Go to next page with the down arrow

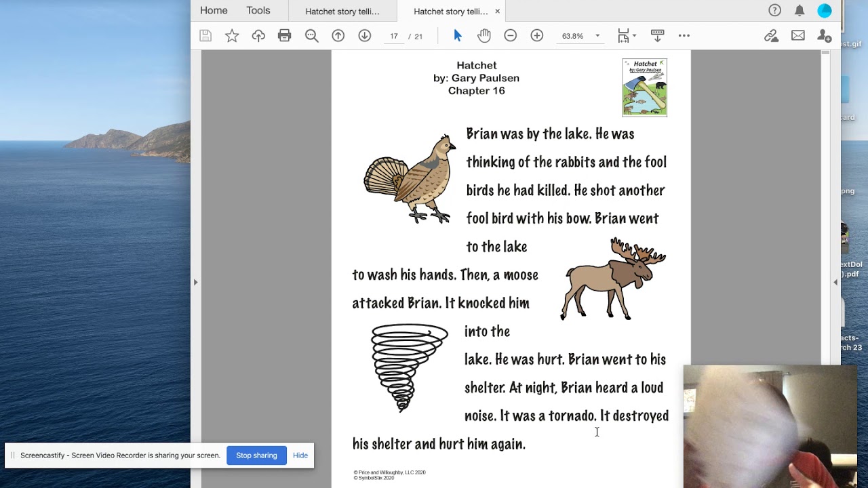(x=365, y=36)
